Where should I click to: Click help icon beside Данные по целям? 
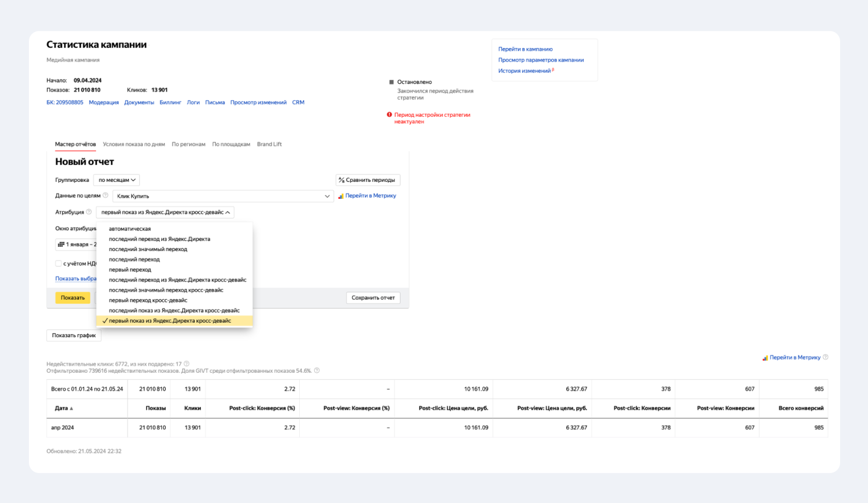(105, 195)
